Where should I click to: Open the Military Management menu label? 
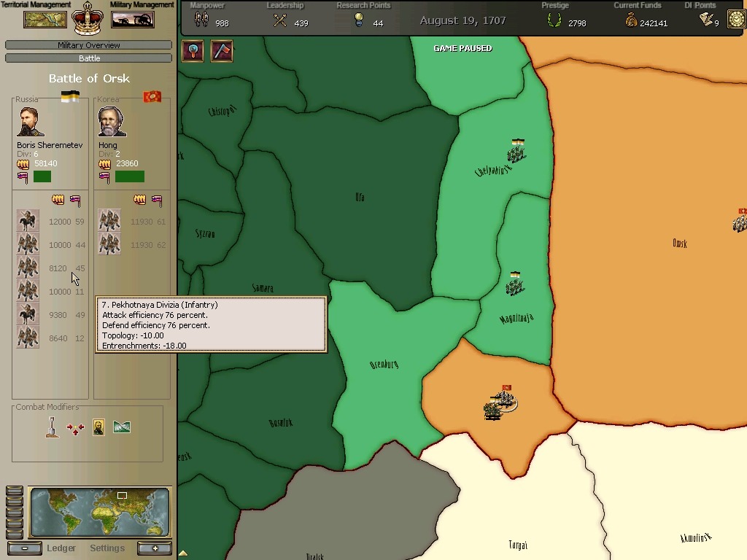tap(142, 5)
